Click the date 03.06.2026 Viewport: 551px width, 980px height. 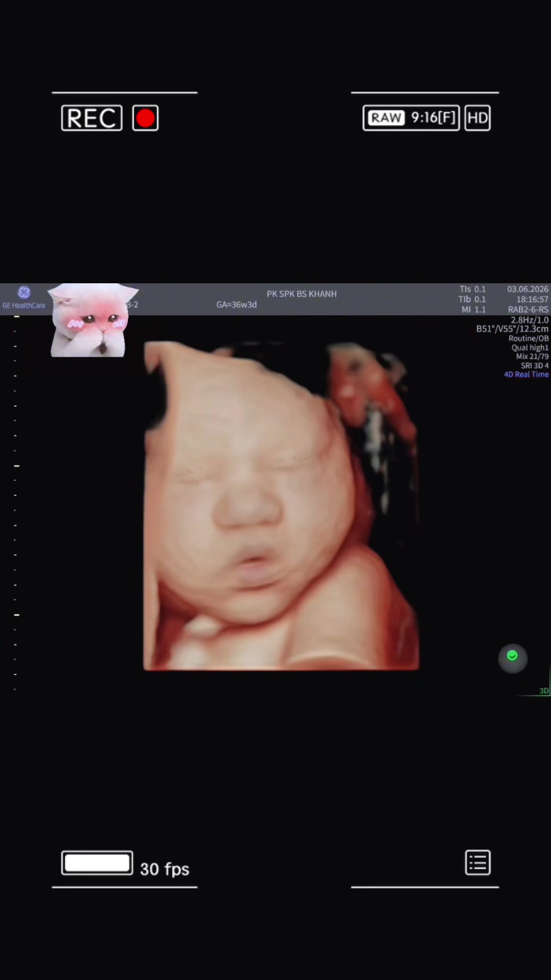click(x=528, y=289)
